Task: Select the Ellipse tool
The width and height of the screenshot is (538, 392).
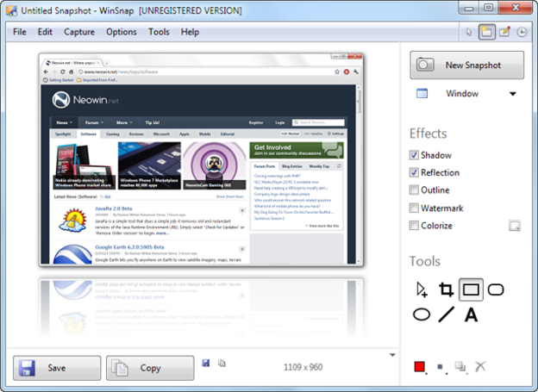Action: (422, 314)
